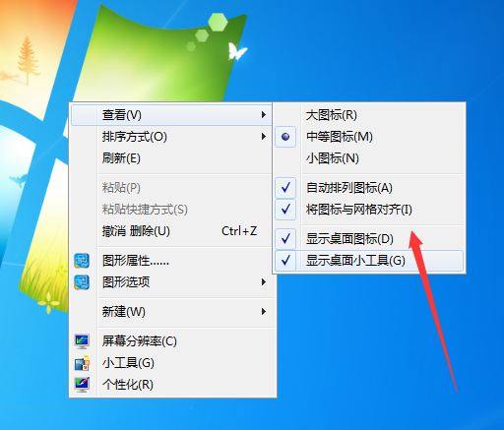Click the 屏幕分辨率 monitor icon
The width and height of the screenshot is (504, 430).
tap(82, 341)
